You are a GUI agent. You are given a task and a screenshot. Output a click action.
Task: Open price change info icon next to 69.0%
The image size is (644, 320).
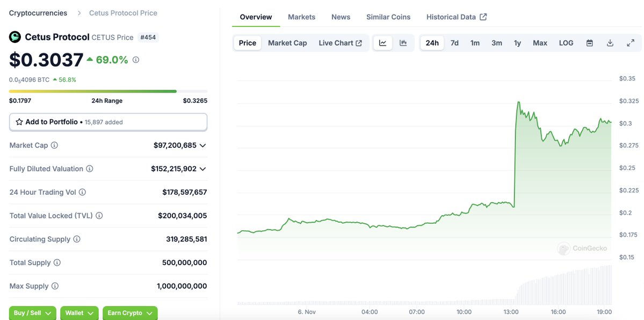point(136,60)
